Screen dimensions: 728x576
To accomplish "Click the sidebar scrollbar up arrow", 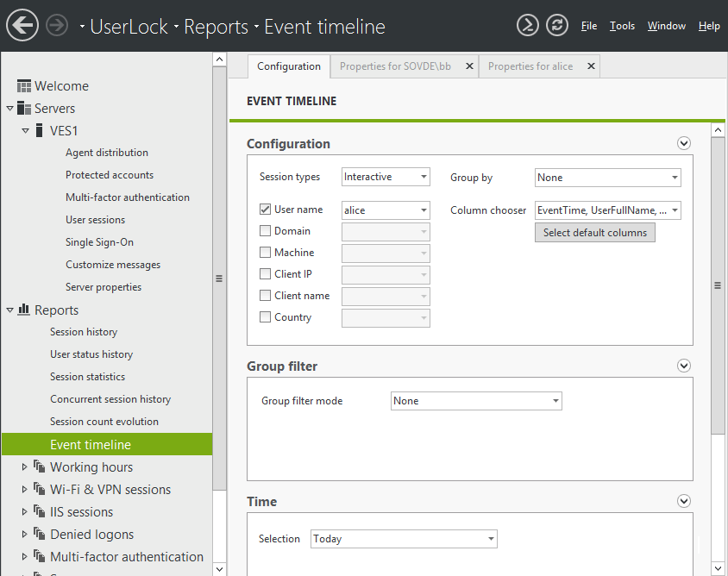I will tap(219, 59).
